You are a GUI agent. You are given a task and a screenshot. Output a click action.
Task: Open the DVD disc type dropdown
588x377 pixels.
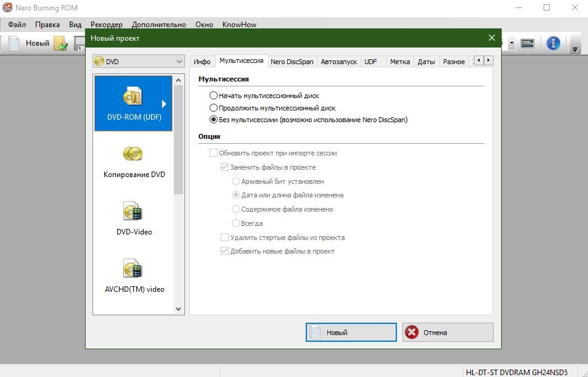point(139,61)
